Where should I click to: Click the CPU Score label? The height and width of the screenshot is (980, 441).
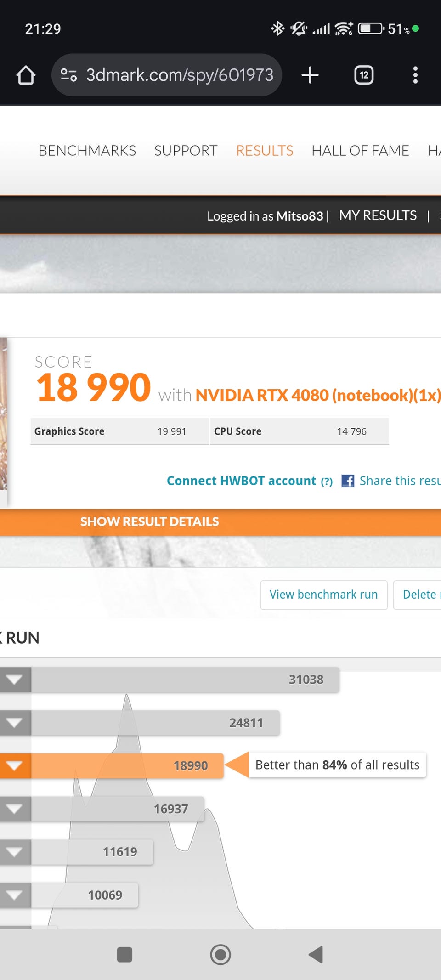[237, 431]
